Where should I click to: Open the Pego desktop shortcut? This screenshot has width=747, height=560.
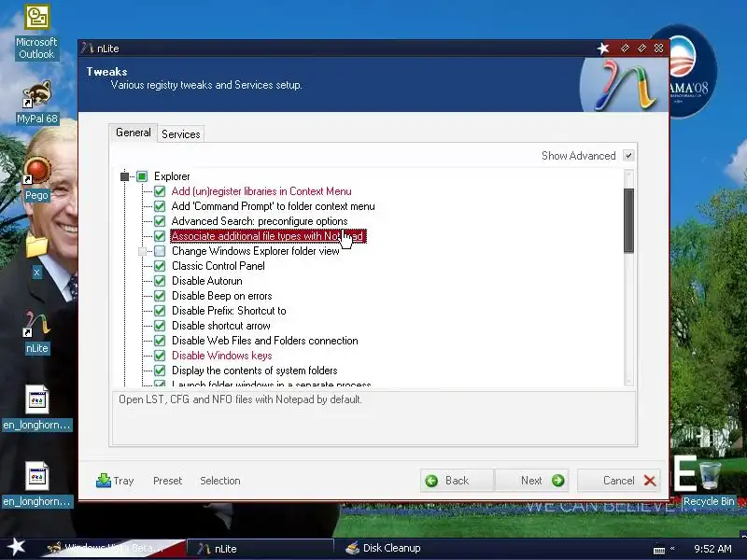pos(36,179)
